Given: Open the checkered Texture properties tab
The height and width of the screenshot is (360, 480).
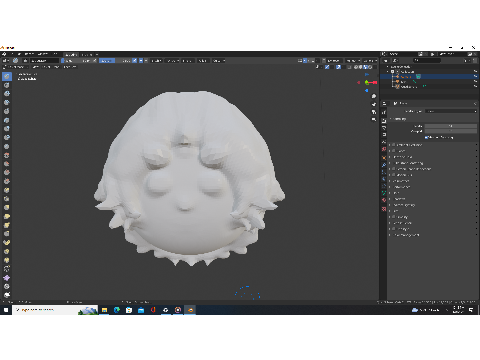Looking at the screenshot, I should tap(384, 209).
